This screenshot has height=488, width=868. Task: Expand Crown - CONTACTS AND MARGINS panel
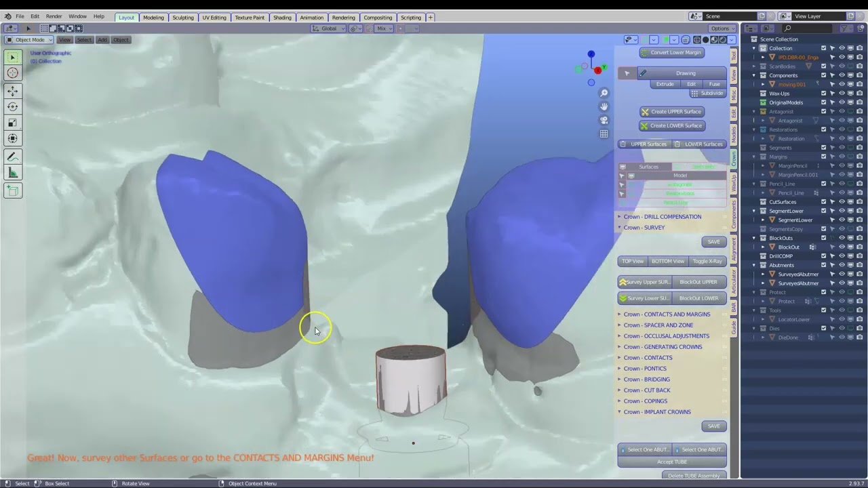coord(667,314)
